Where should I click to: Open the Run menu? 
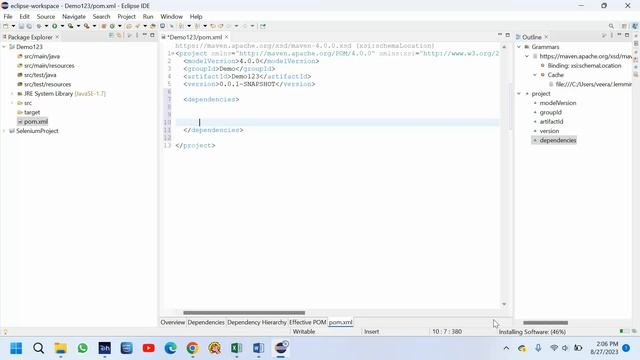(148, 17)
